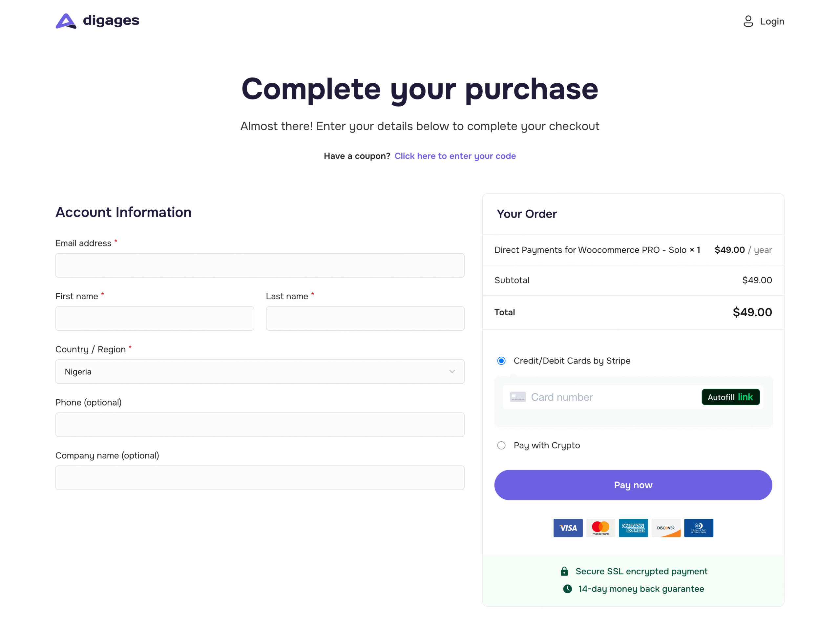Screen dimensions: 840x630
Task: Click the digages logo icon
Action: pos(66,21)
